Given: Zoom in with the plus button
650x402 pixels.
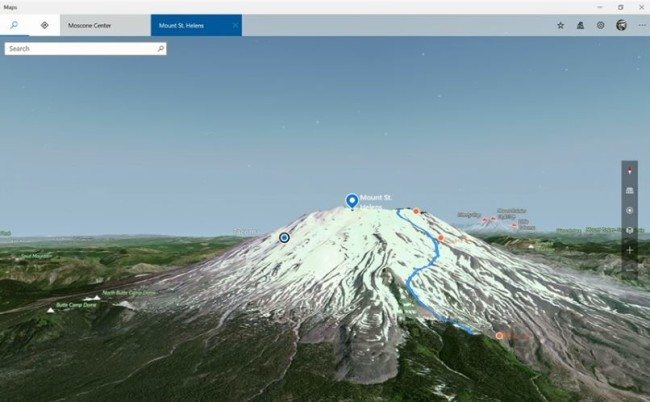Looking at the screenshot, I should point(630,250).
